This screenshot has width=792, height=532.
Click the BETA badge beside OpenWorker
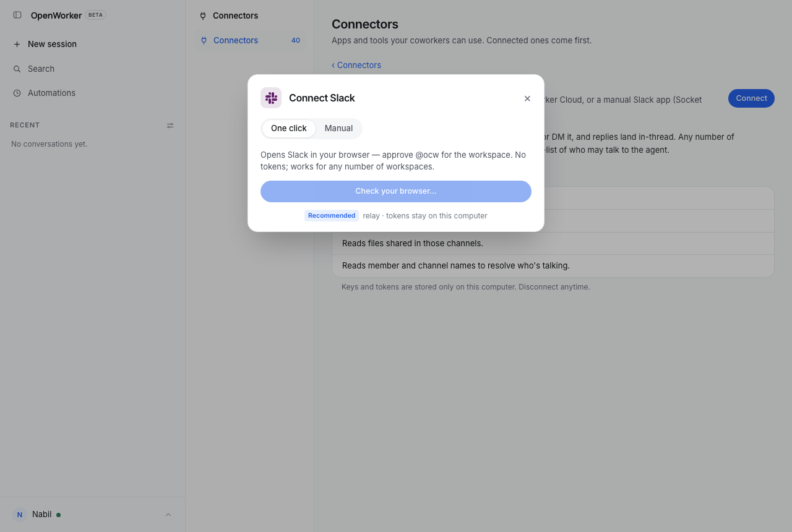coord(95,15)
